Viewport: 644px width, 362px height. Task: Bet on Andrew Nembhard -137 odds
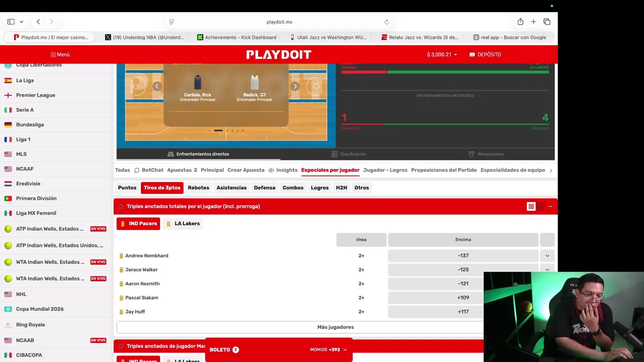463,255
